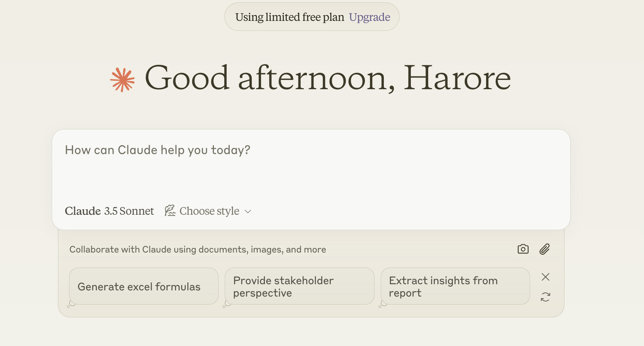This screenshot has width=644, height=346.
Task: Focus the How can Claude help input field
Action: pos(311,166)
